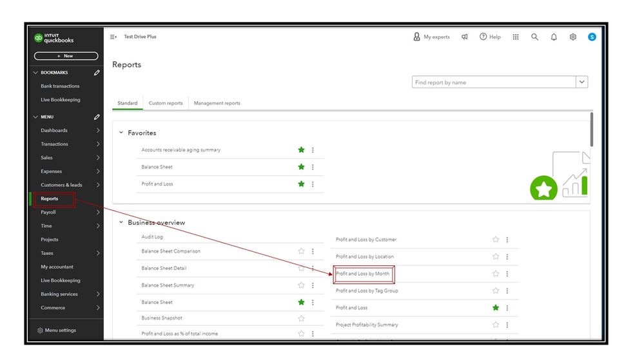Image resolution: width=644 pixels, height=362 pixels.
Task: Open Menu settings gear
Action: (x=40, y=330)
